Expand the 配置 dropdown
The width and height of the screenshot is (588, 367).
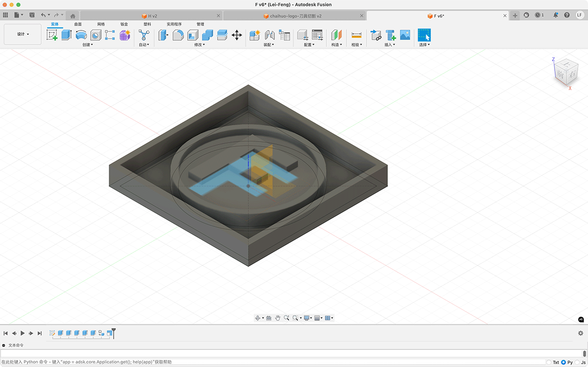coord(310,45)
